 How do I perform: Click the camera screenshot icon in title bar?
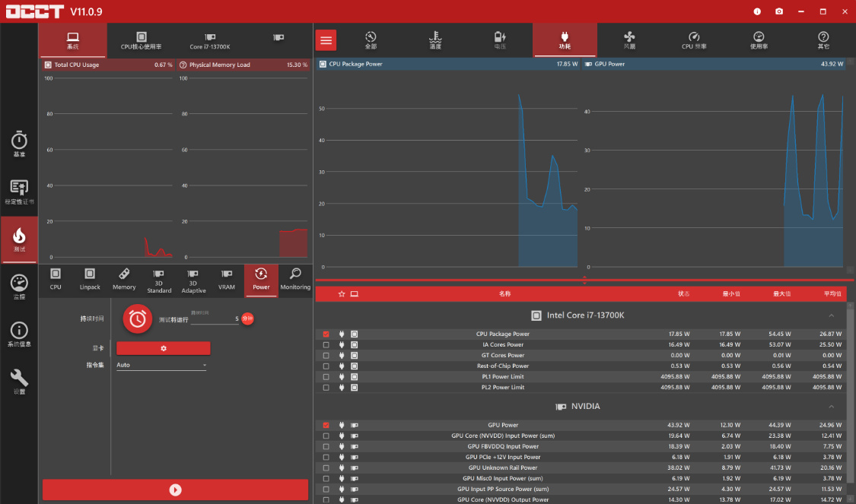[779, 11]
